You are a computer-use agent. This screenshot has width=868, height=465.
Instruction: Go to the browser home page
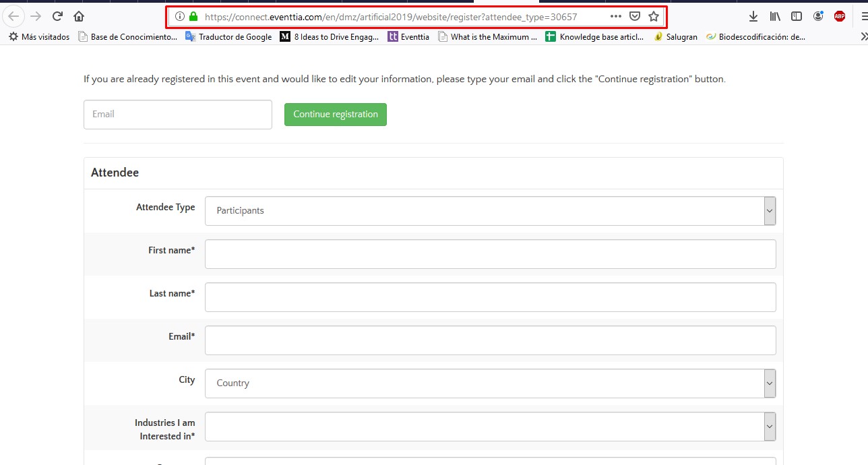click(x=79, y=16)
